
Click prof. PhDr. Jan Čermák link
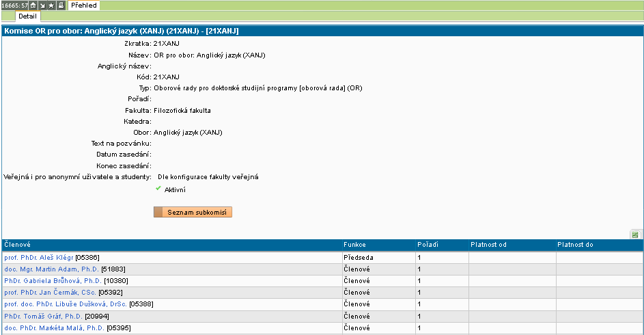(50, 292)
